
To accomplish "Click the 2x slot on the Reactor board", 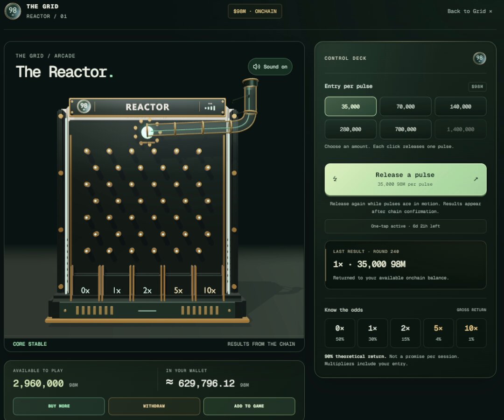I will point(147,290).
